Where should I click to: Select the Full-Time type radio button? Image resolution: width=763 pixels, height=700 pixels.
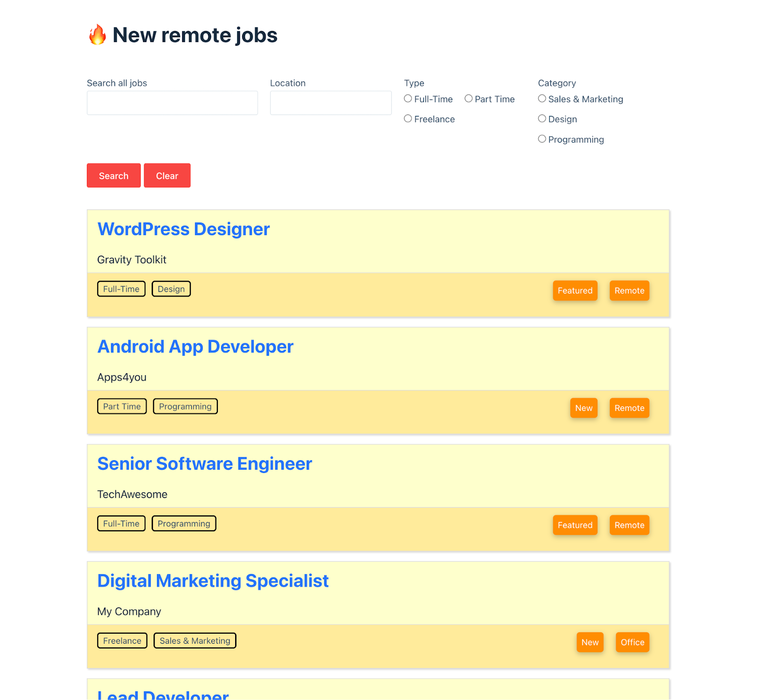408,99
